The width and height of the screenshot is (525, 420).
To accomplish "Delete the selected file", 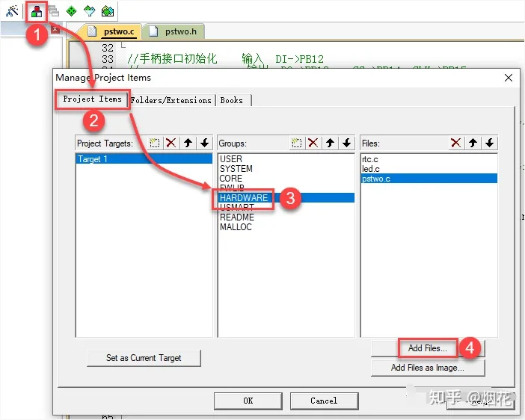I will pos(455,143).
